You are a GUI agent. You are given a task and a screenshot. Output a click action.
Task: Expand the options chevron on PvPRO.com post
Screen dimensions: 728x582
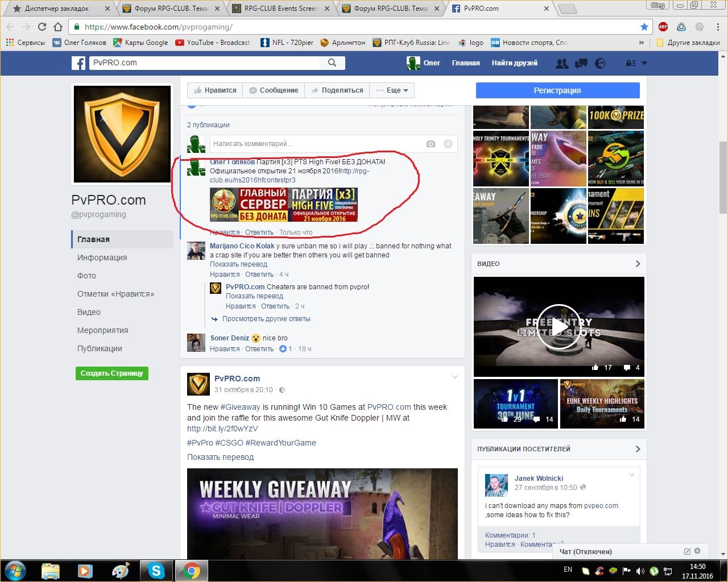[455, 377]
